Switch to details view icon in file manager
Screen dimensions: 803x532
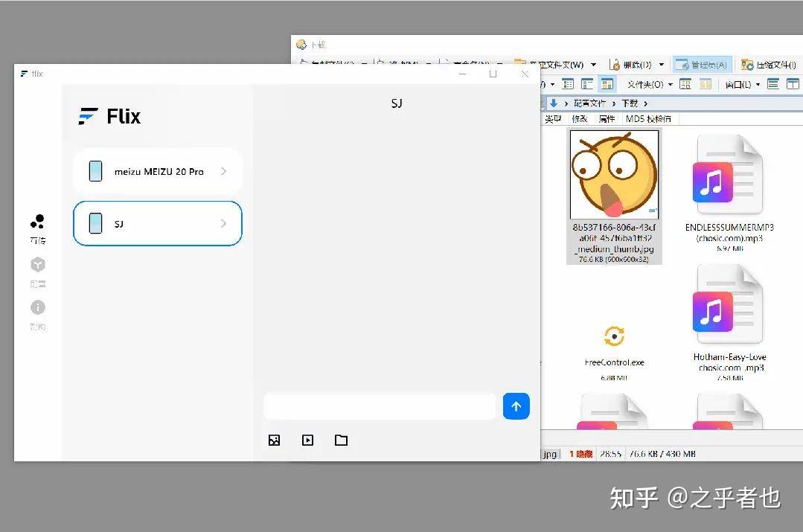tap(567, 84)
